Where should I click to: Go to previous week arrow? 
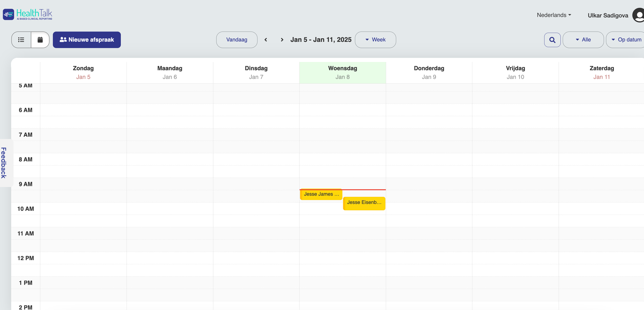click(x=266, y=40)
